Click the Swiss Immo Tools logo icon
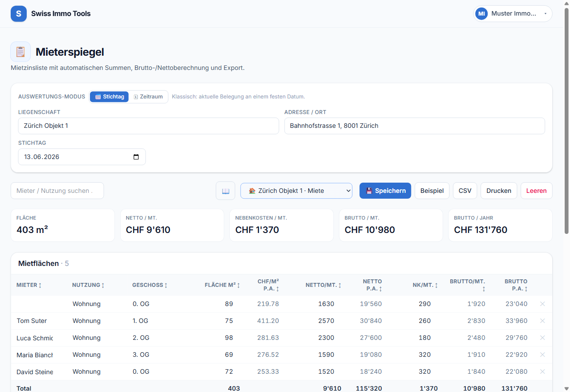Viewport: 570px width, 392px height. coord(19,14)
